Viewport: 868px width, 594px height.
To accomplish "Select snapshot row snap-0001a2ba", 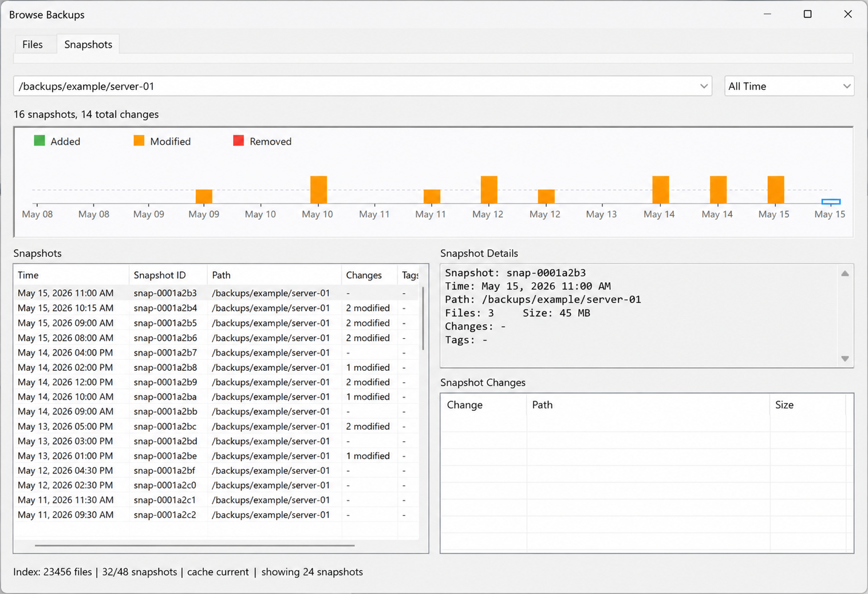I will (x=216, y=397).
